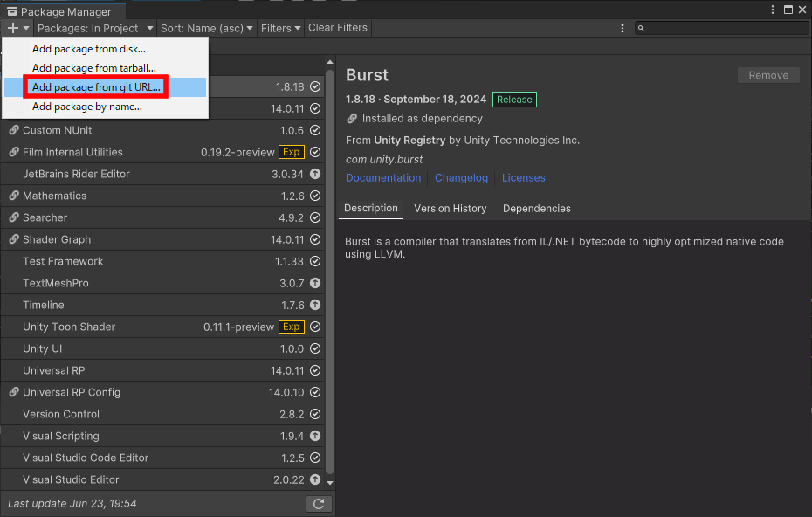812x517 pixels.
Task: Click the installed checkmark icon for Searcher
Action: [x=315, y=217]
